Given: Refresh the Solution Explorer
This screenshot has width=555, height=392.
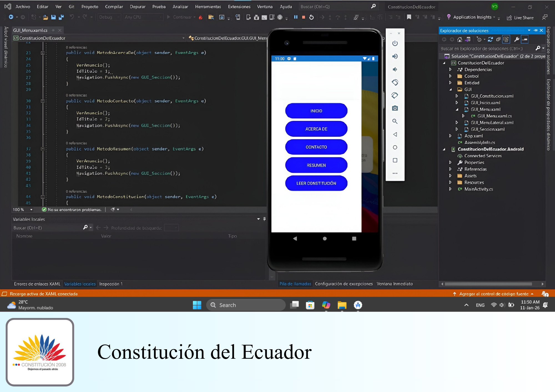Looking at the screenshot, I should 490,39.
